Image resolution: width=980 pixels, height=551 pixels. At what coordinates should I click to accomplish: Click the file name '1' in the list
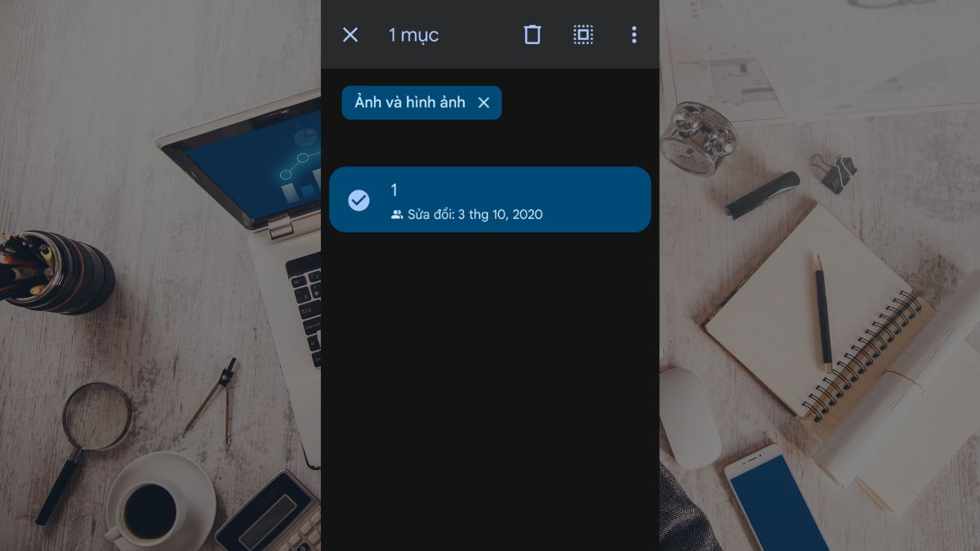(x=394, y=190)
